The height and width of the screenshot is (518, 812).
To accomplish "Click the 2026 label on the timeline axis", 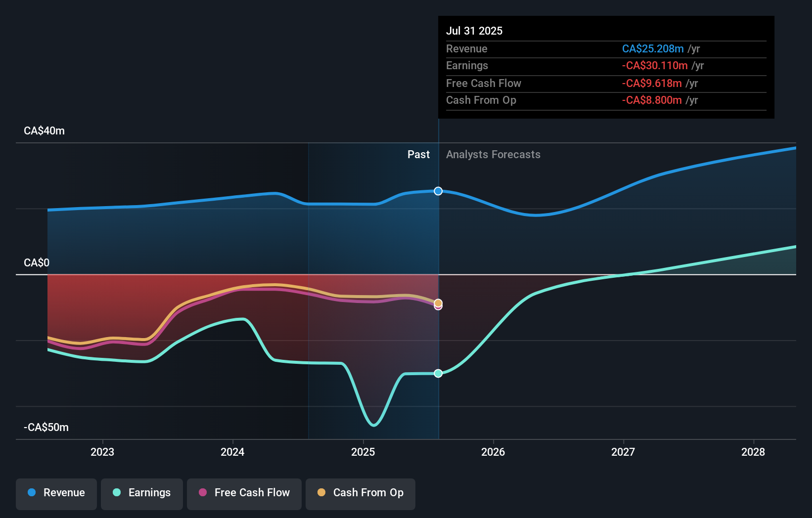I will tap(493, 452).
